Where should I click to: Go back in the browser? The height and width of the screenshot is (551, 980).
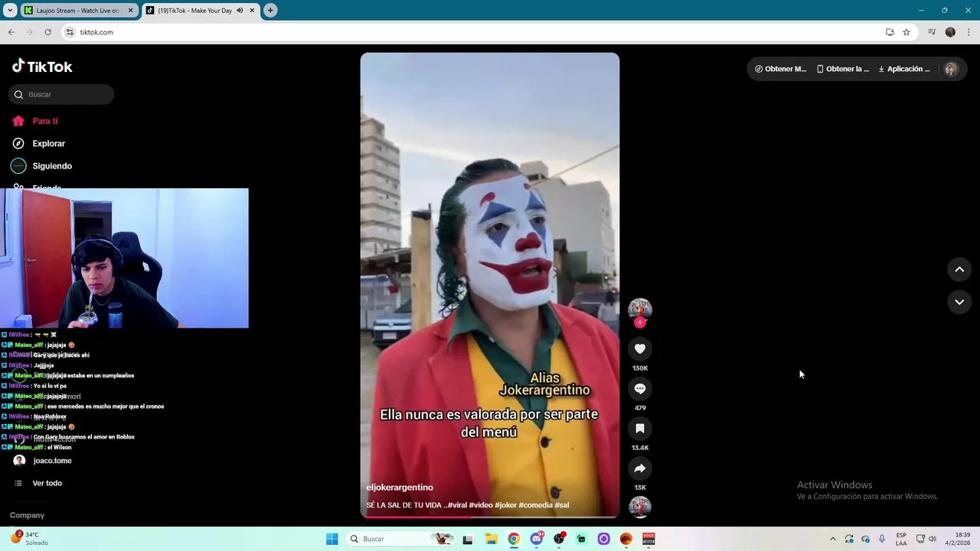[11, 32]
